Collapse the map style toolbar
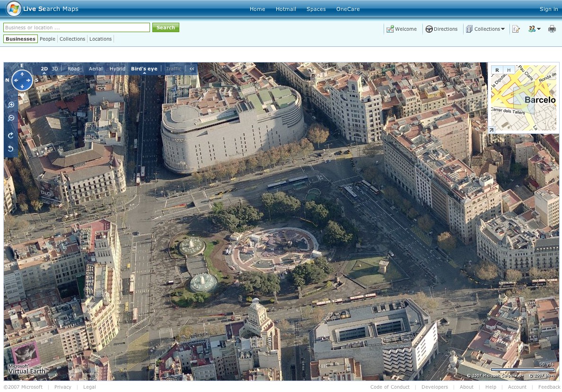This screenshot has height=392, width=562. [x=192, y=69]
